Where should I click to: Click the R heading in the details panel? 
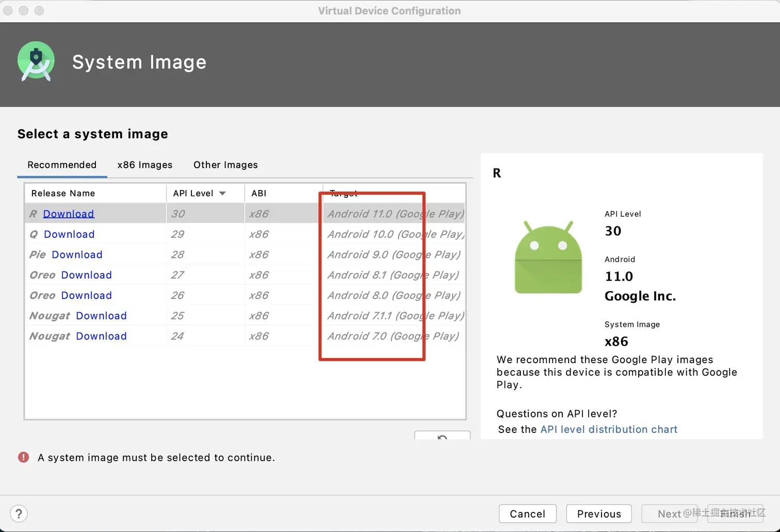[x=497, y=173]
